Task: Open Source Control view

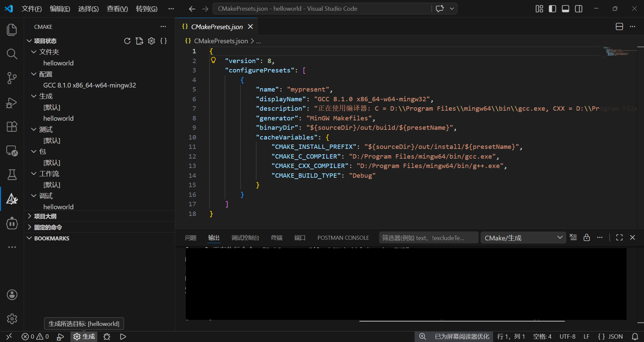Action: point(12,78)
